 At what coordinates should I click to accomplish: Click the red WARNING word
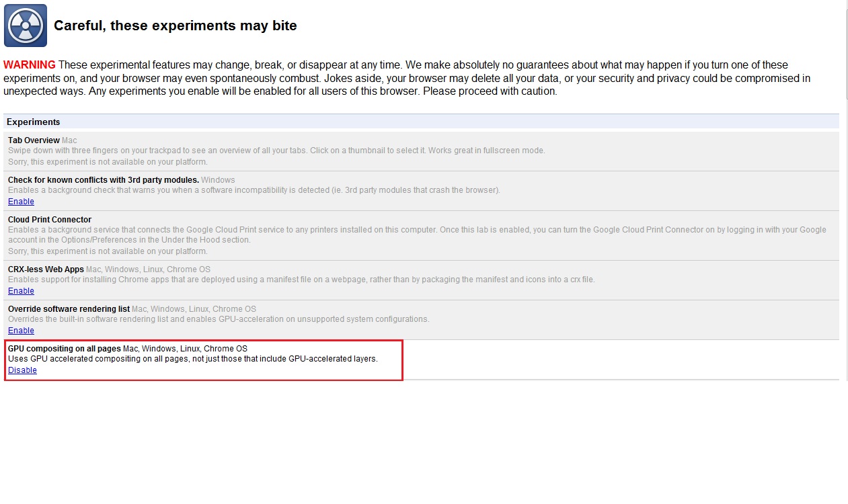30,65
